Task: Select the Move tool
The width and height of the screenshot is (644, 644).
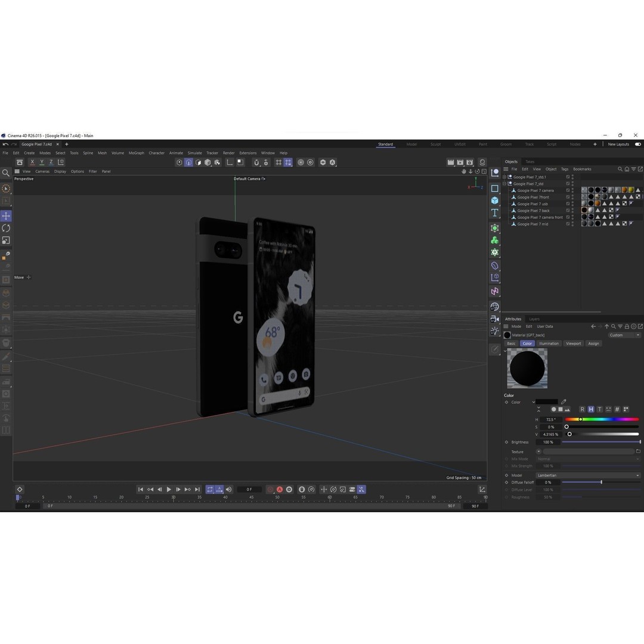Action: pos(6,216)
